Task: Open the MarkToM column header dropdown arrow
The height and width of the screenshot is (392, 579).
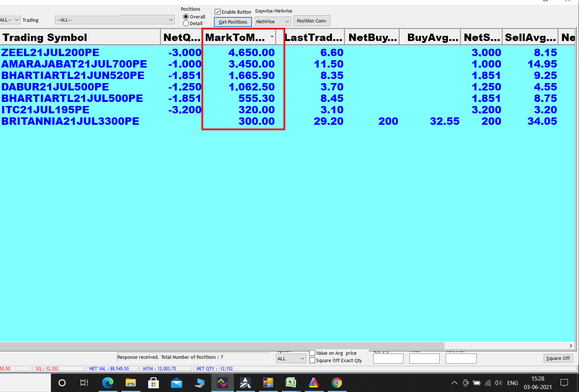Action: (x=272, y=37)
